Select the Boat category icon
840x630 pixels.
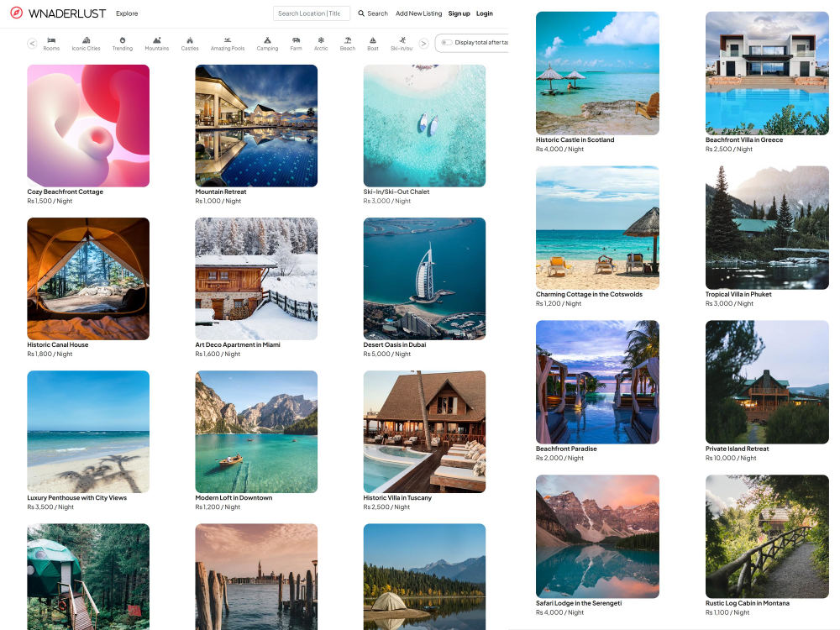coord(373,40)
